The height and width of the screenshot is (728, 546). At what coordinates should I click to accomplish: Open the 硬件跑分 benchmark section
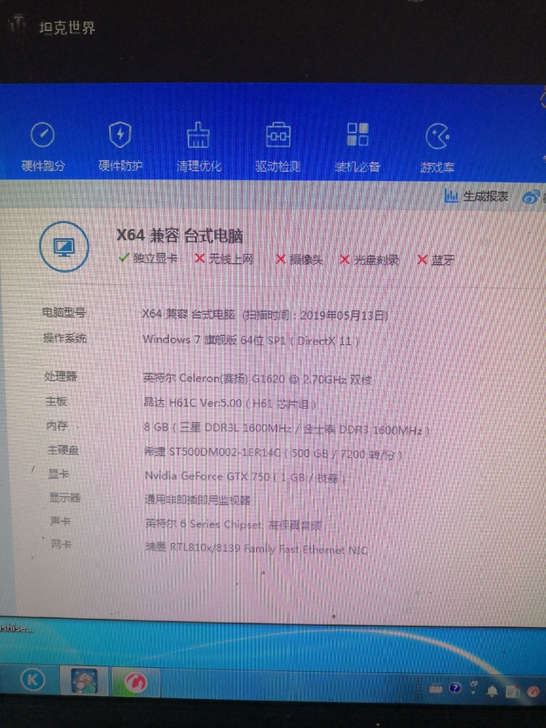[x=43, y=146]
